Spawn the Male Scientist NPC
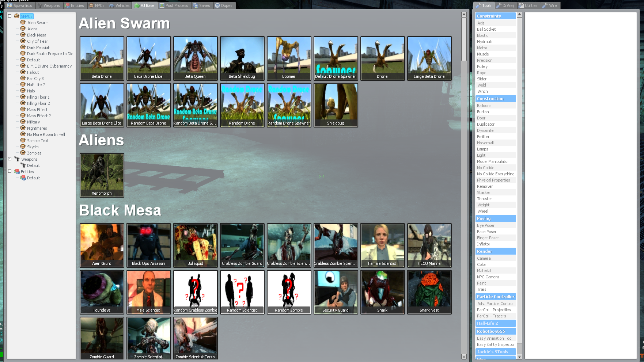Image resolution: width=644 pixels, height=362 pixels. (149, 292)
